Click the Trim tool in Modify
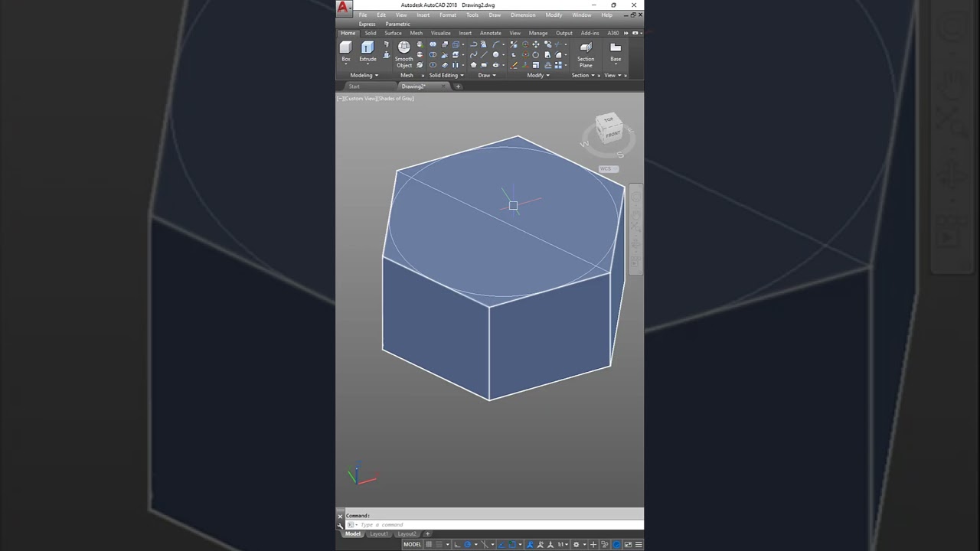 [x=558, y=44]
